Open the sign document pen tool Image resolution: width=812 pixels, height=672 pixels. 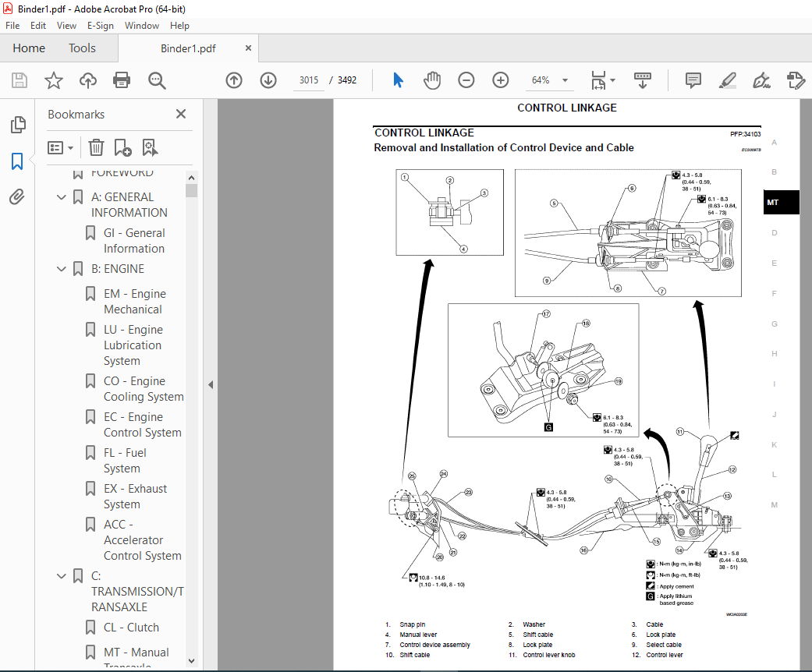coord(761,80)
